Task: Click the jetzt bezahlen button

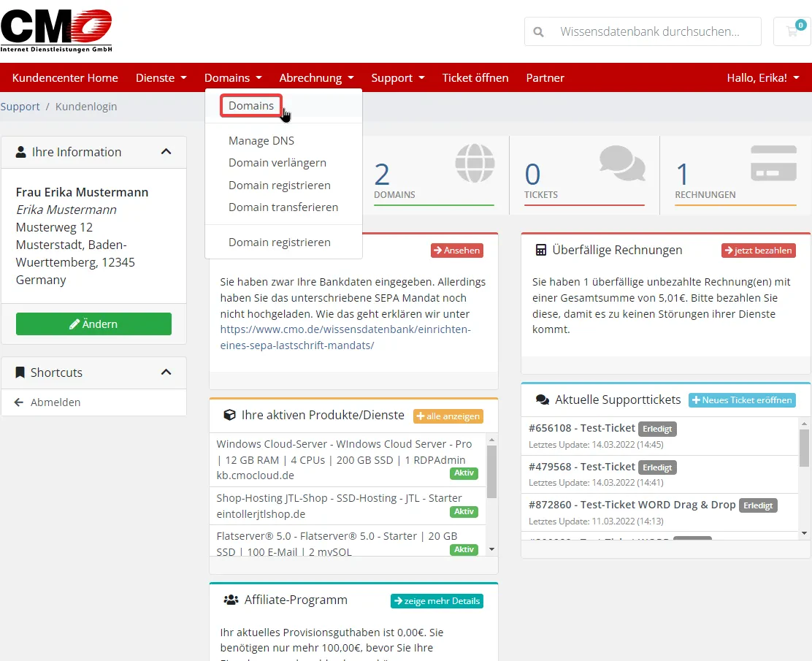Action: (758, 251)
